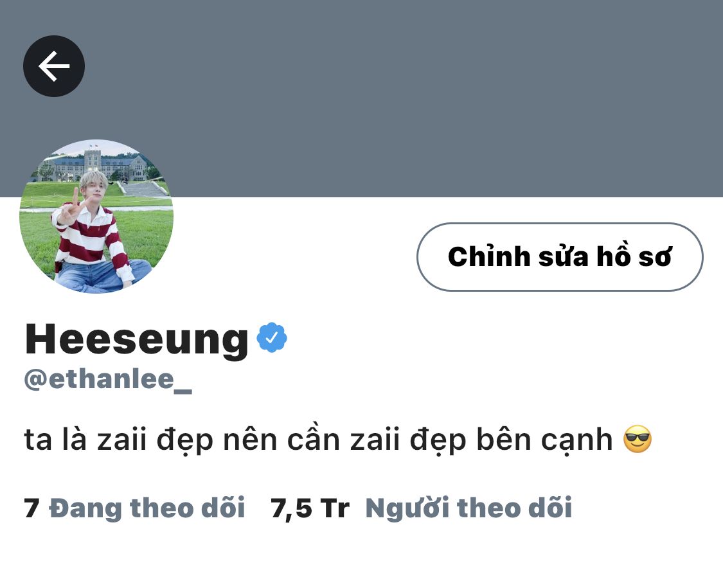Click the blue verified badge beside Heeseung
Image resolution: width=723 pixels, height=588 pixels.
tap(272, 337)
